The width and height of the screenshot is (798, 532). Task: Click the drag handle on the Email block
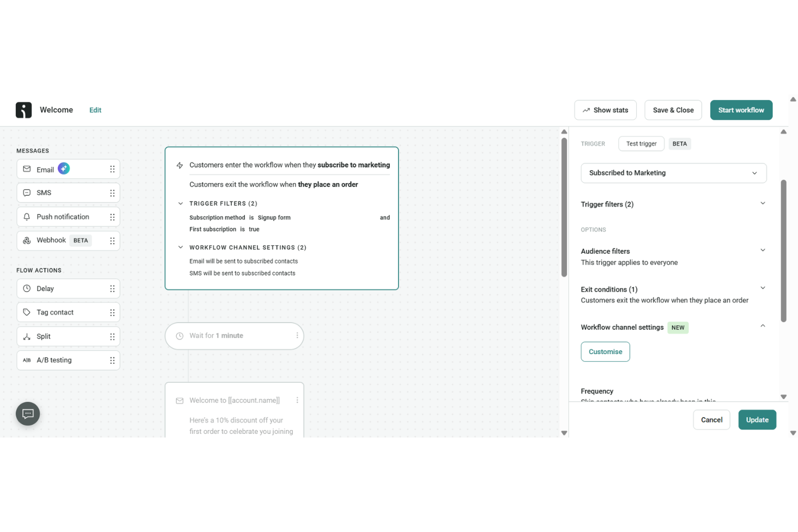pyautogui.click(x=112, y=169)
